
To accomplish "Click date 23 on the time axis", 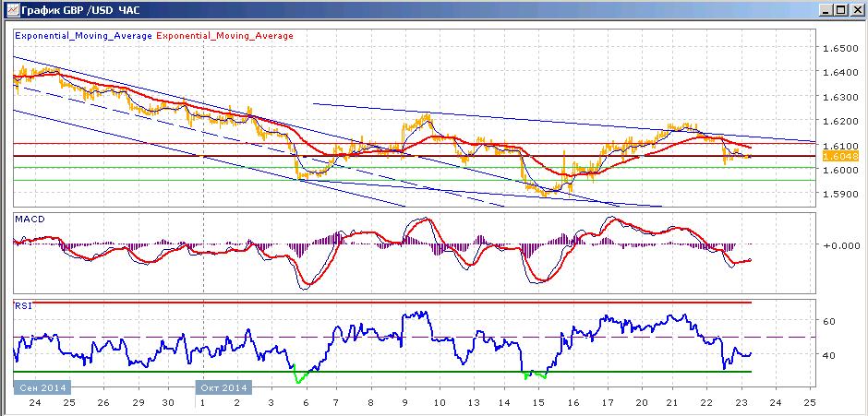I will [741, 403].
